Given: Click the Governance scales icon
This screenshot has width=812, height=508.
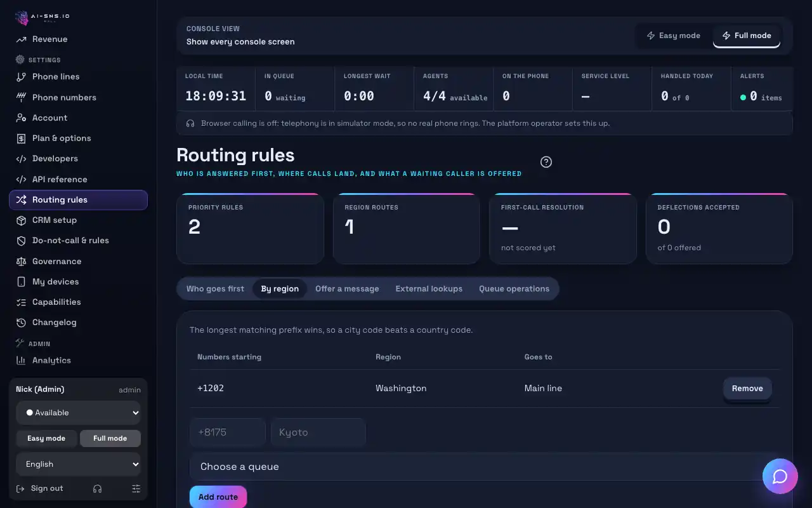Looking at the screenshot, I should tap(22, 261).
